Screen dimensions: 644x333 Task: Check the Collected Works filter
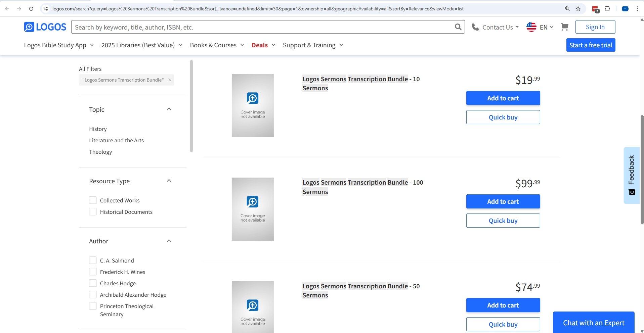(93, 200)
